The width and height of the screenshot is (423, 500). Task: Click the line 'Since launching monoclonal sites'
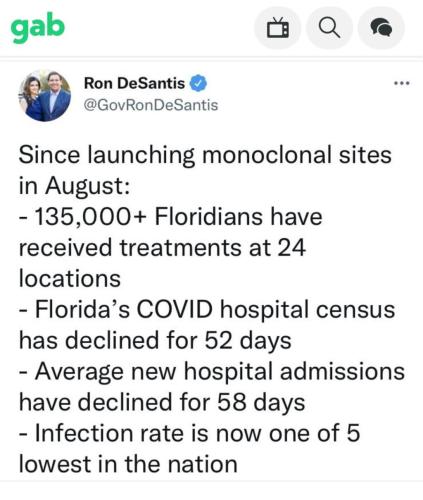tap(205, 156)
